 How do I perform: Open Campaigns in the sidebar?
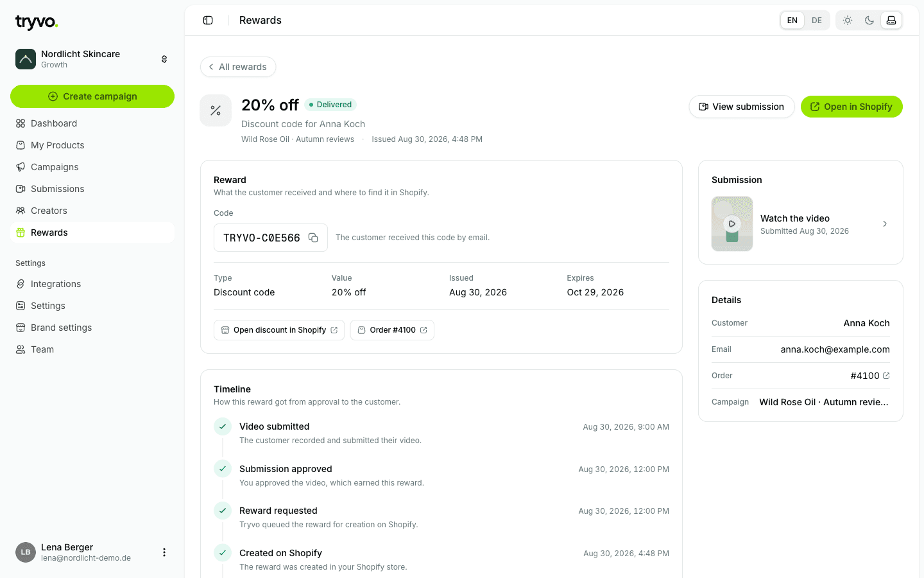tap(92, 167)
